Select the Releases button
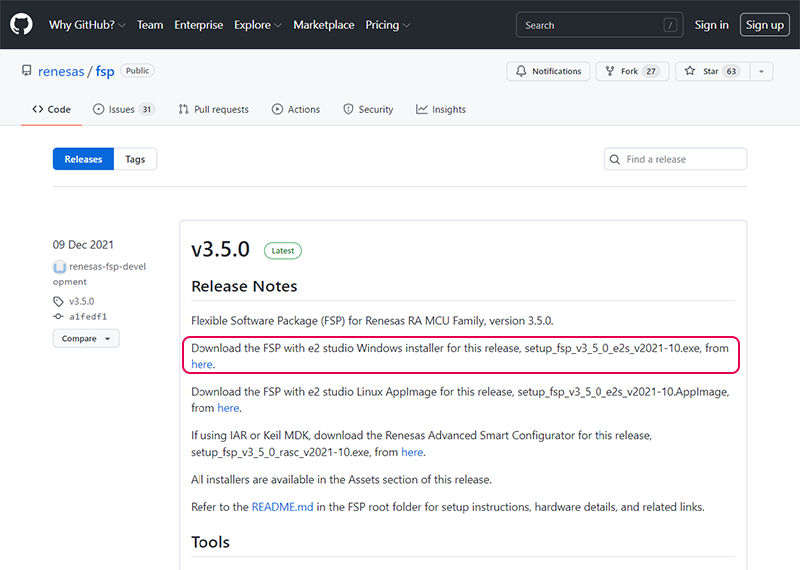Image resolution: width=800 pixels, height=570 pixels. point(83,159)
